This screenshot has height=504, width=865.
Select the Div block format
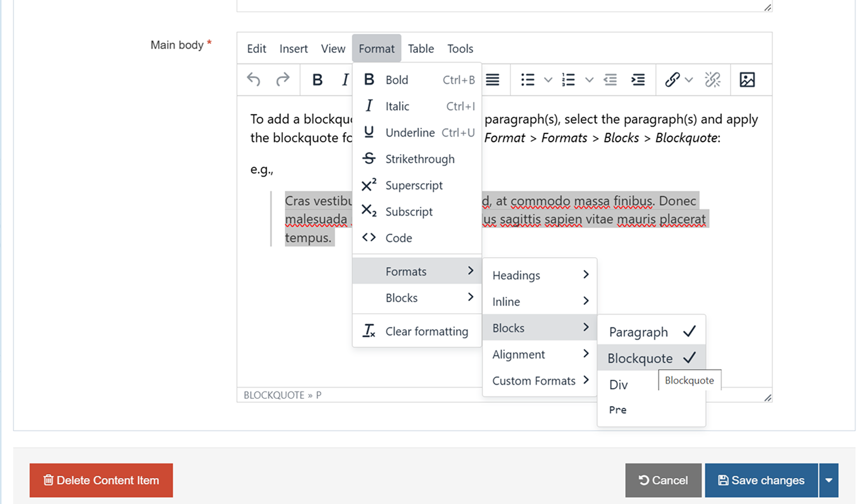619,385
